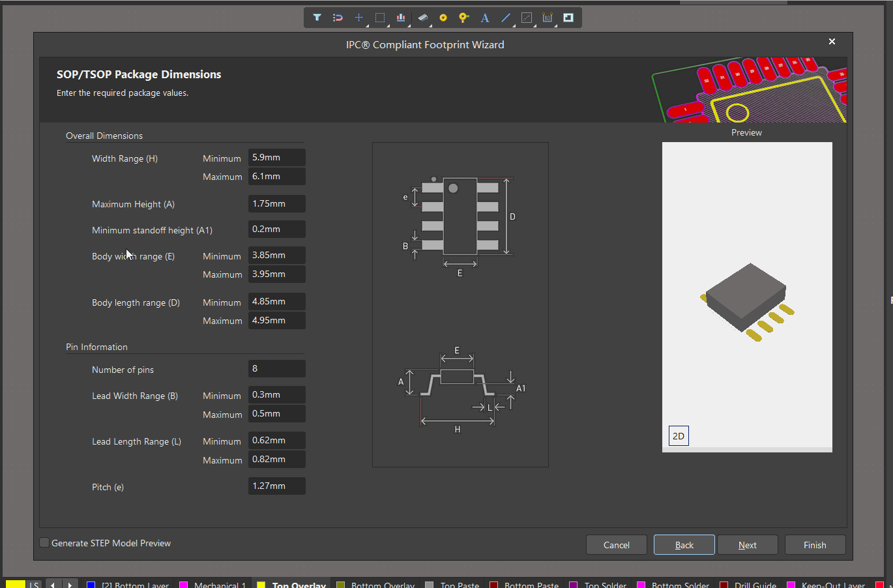Screen dimensions: 893x588
Task: Select the place component chip icon
Action: click(x=422, y=18)
